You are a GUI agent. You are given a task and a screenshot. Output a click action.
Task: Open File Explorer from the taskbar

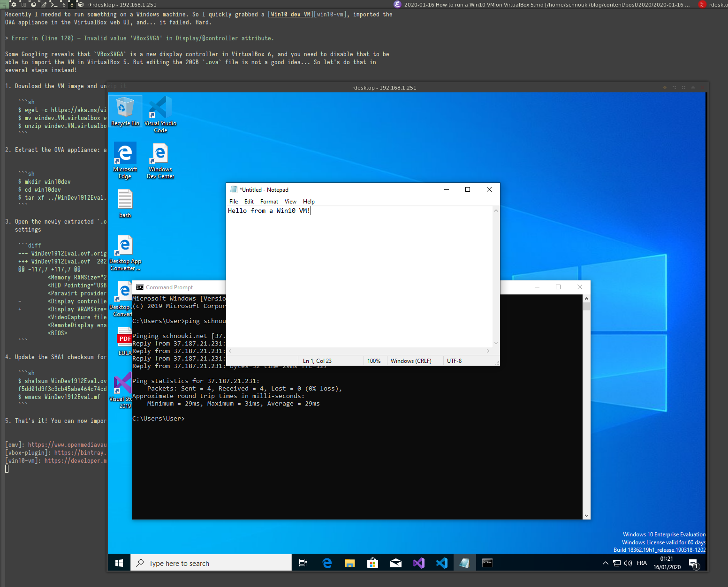coord(350,563)
